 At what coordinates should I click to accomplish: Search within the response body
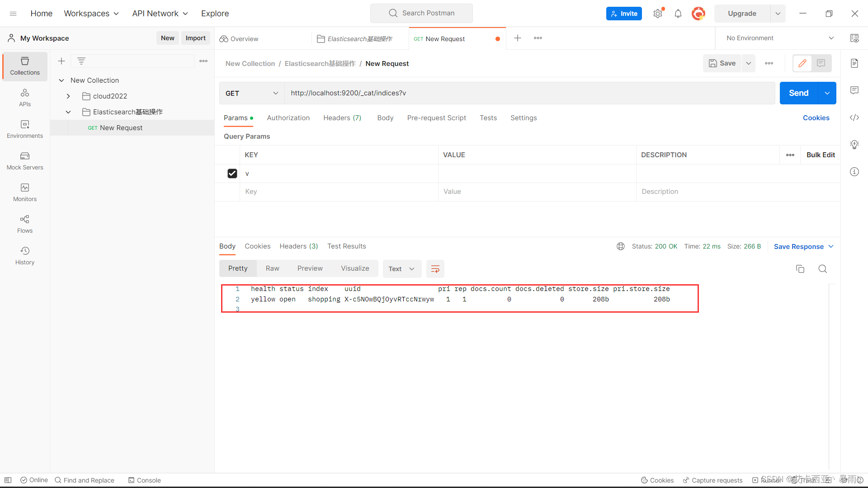click(823, 269)
